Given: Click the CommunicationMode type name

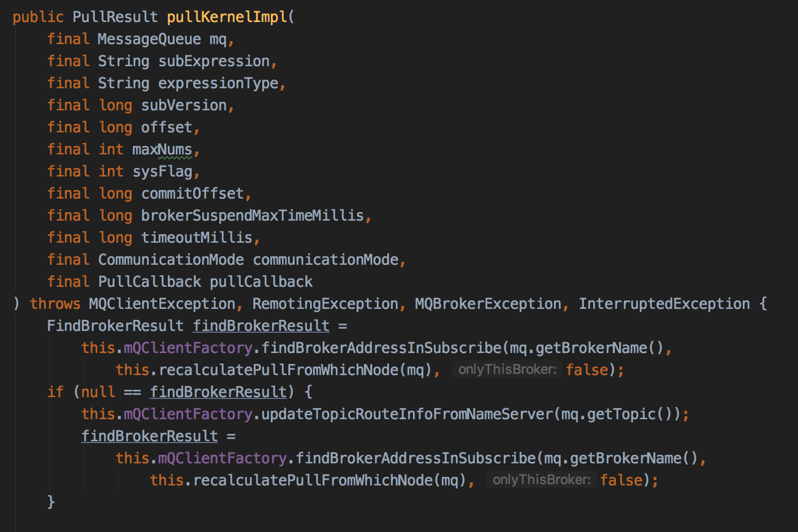Looking at the screenshot, I should click(171, 260).
